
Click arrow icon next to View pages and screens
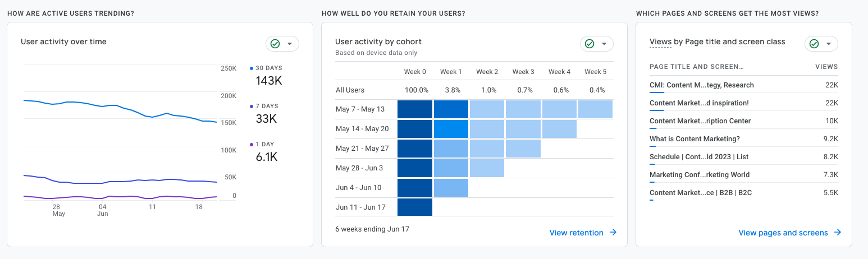(838, 233)
